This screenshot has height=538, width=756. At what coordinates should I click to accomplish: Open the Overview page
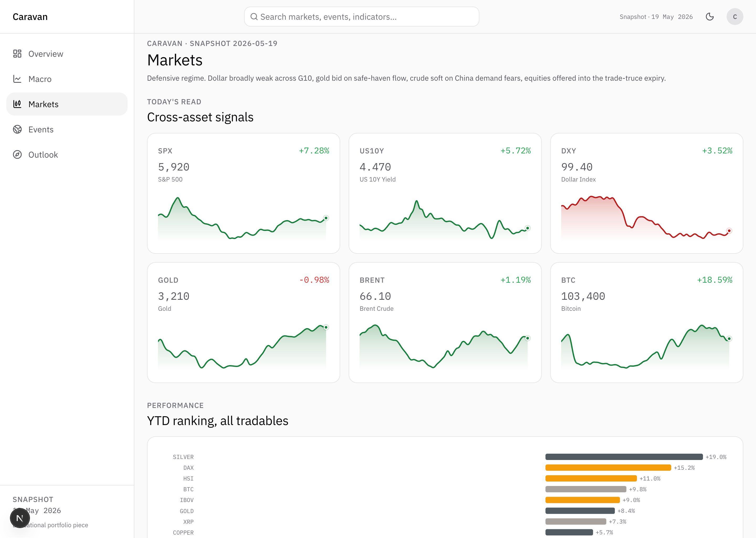pyautogui.click(x=67, y=54)
